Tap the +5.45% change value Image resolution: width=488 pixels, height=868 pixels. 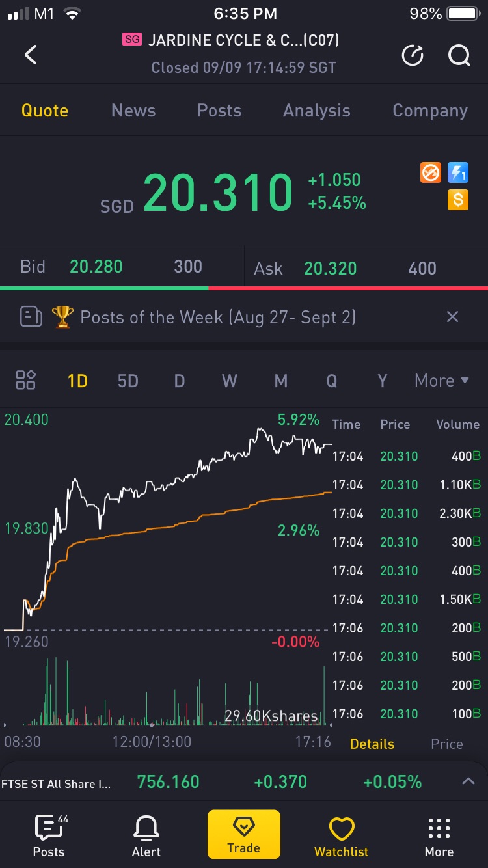point(337,203)
